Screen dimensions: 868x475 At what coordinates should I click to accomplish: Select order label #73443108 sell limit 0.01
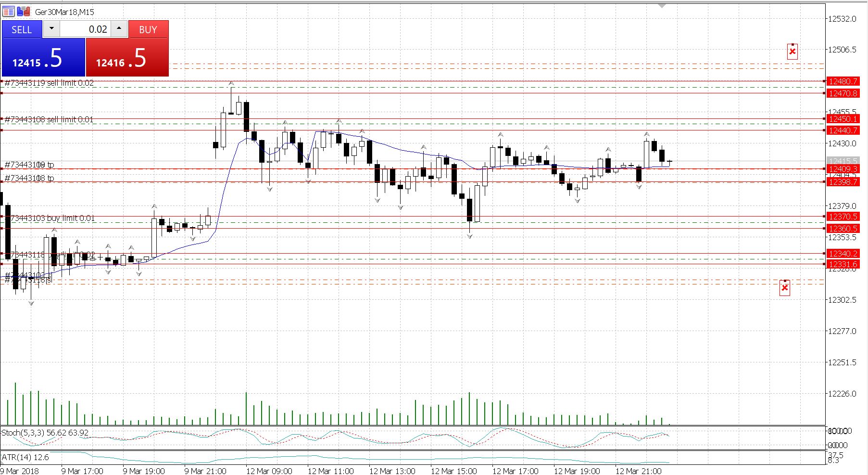[x=49, y=119]
